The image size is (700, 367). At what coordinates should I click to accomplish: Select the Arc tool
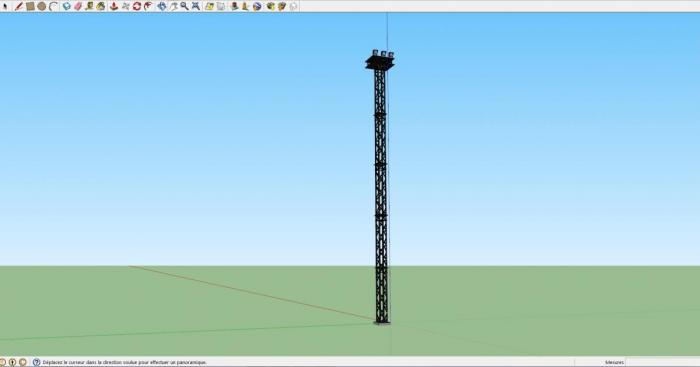coord(53,6)
